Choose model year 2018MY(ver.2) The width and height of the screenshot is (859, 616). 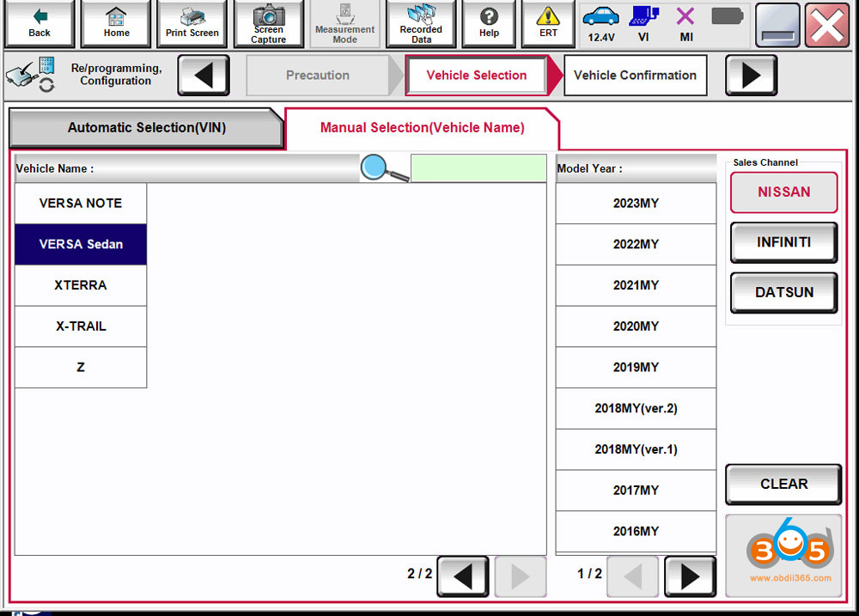tap(636, 409)
